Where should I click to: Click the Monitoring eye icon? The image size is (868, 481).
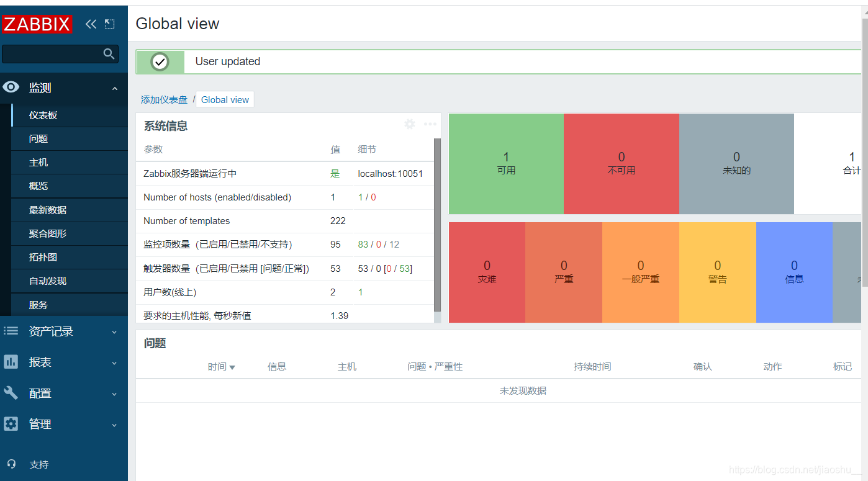(x=11, y=88)
